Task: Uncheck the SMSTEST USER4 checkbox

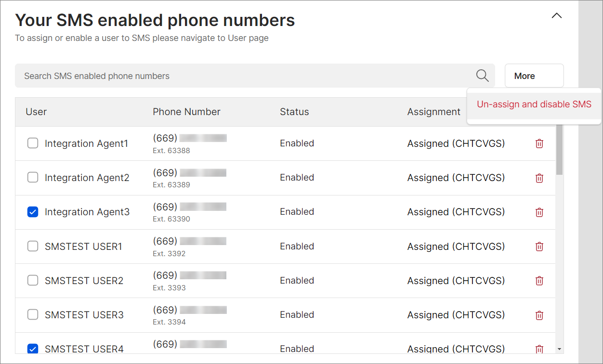Action: 33,349
